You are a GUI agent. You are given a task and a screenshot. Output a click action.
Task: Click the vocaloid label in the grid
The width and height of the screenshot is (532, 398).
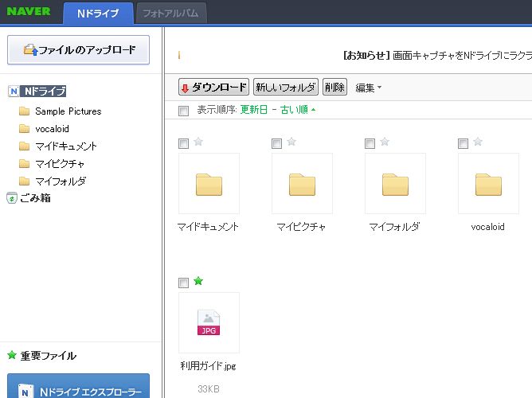click(x=488, y=227)
